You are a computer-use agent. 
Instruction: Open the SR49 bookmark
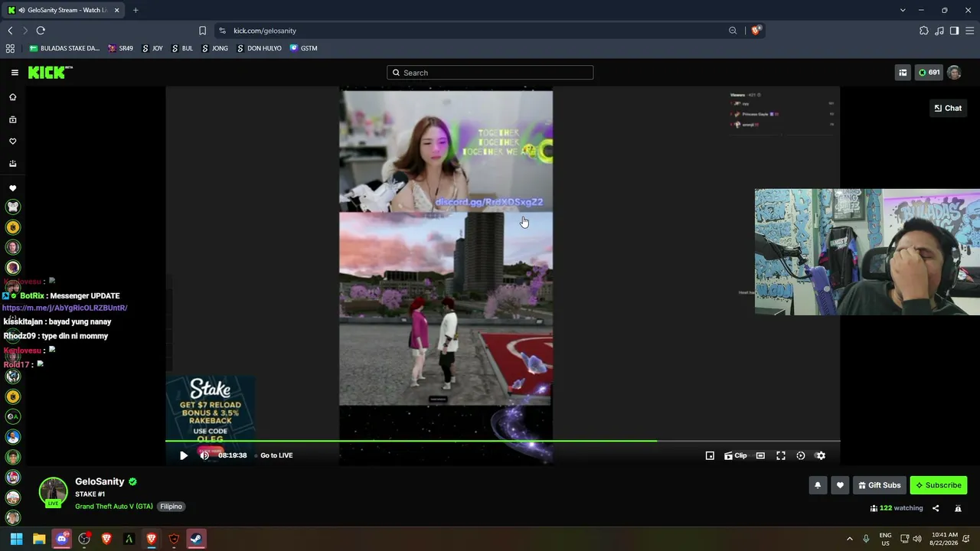pos(121,48)
